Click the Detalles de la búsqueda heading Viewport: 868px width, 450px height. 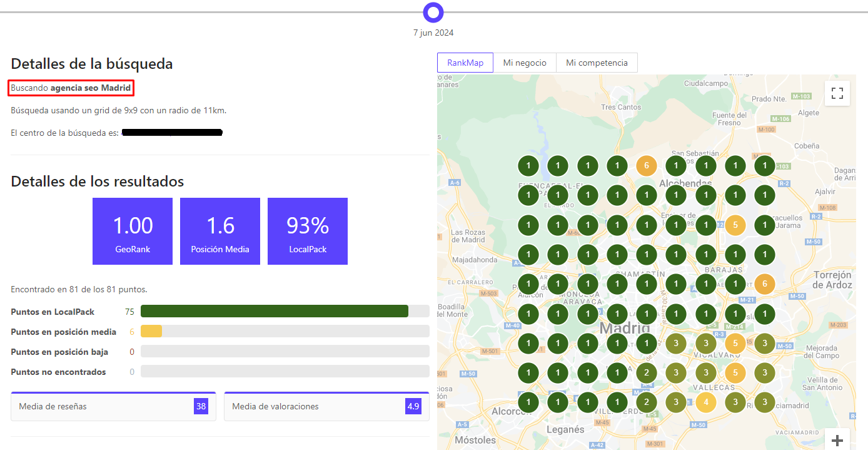click(92, 64)
